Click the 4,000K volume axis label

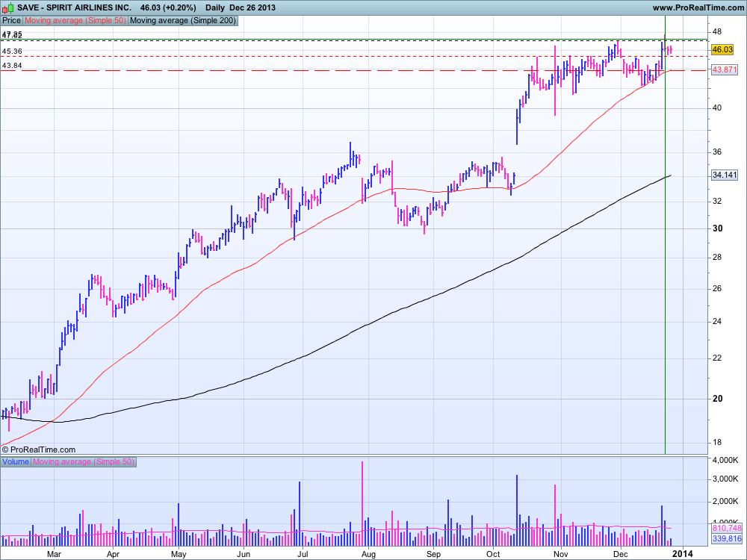(725, 460)
